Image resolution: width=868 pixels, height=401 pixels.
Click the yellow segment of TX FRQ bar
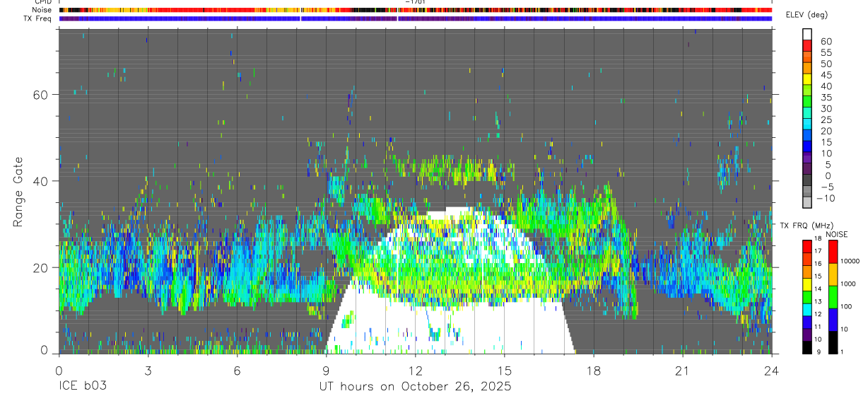pos(807,284)
